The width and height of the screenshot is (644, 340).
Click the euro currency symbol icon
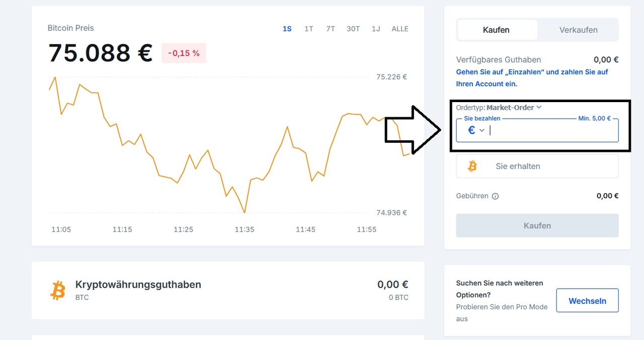pos(471,130)
